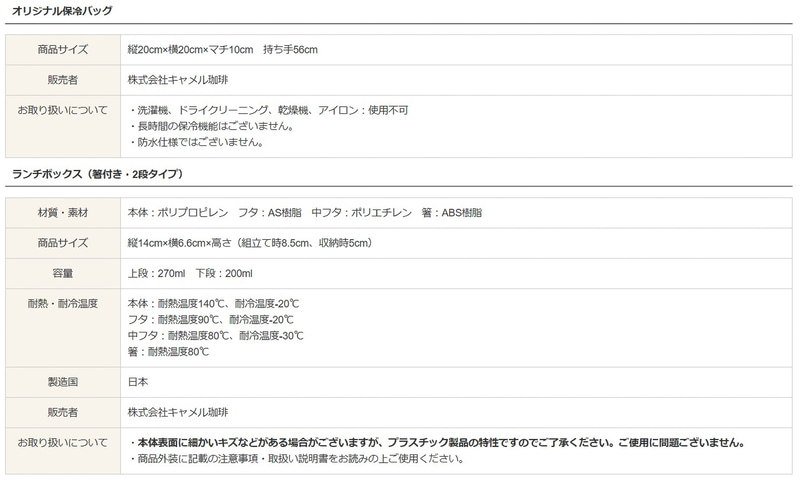Select the line 商品外装に記載の注意事項・取扱い説明書

296,459
